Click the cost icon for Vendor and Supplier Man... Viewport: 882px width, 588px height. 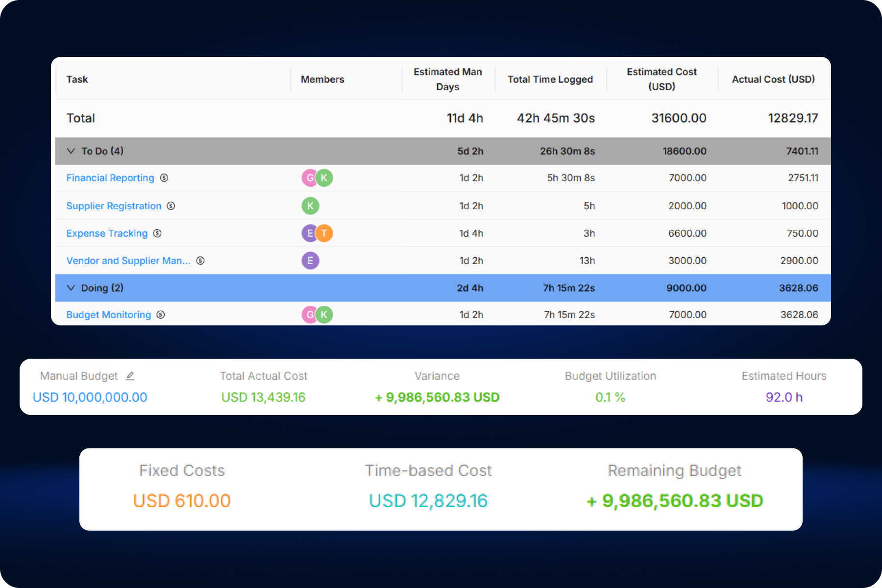(201, 261)
